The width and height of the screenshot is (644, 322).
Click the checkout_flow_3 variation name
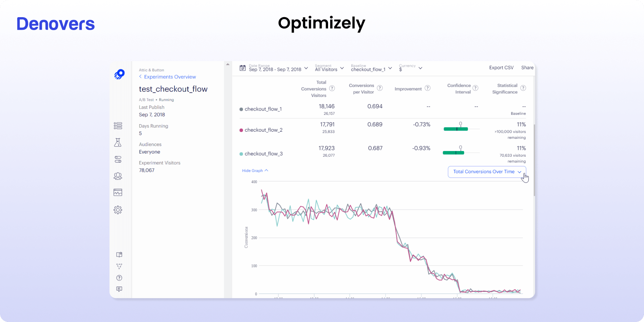click(x=264, y=154)
